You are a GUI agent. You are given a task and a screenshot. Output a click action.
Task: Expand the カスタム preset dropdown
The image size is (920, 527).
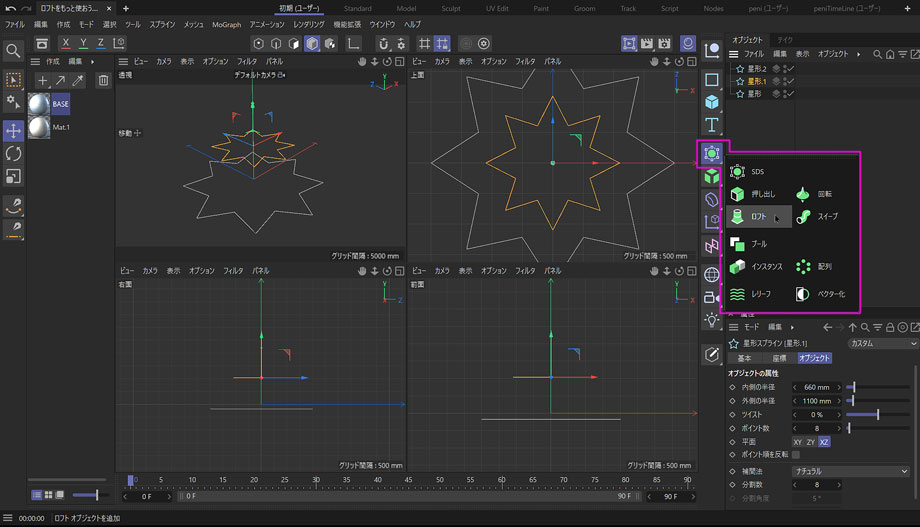(881, 343)
